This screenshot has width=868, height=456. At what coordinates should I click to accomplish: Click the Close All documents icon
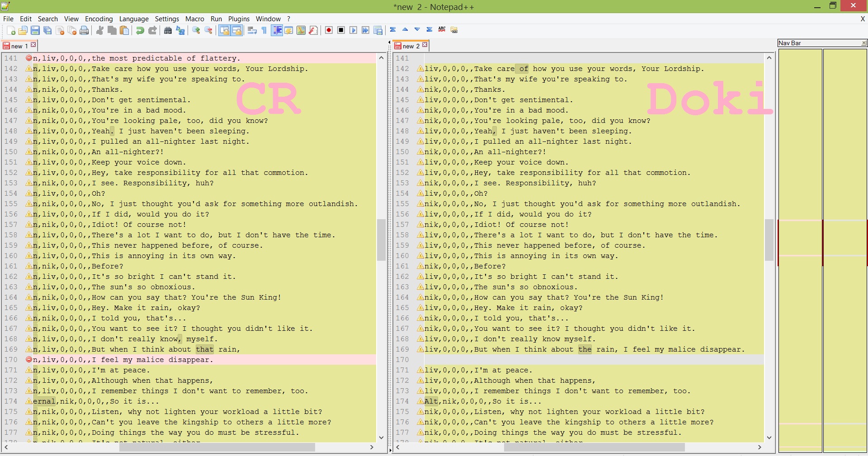[x=72, y=30]
